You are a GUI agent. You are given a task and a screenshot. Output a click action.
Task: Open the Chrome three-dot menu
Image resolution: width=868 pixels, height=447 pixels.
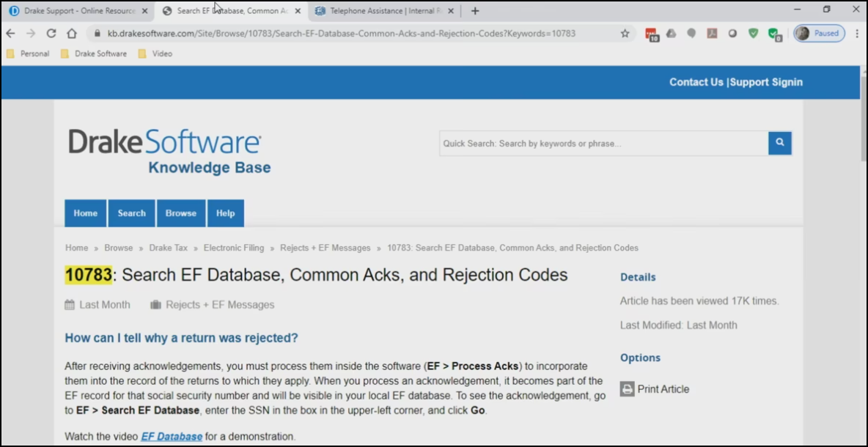856,33
